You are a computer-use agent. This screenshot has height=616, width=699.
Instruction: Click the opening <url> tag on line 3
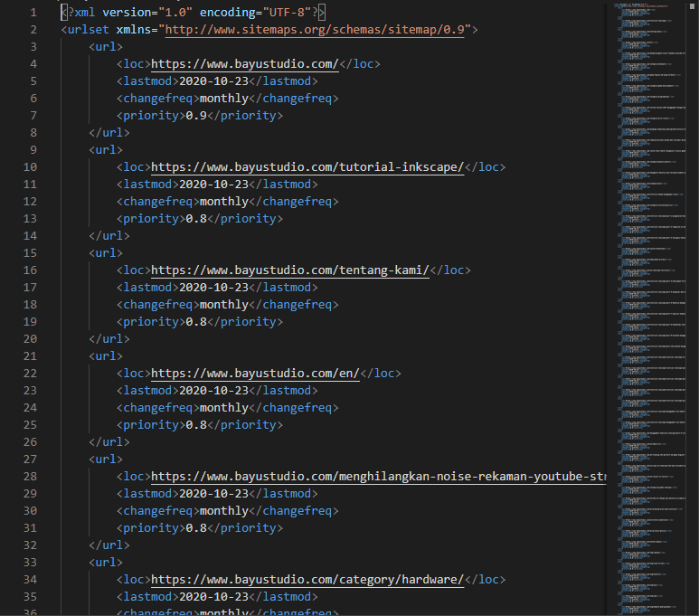pos(106,47)
